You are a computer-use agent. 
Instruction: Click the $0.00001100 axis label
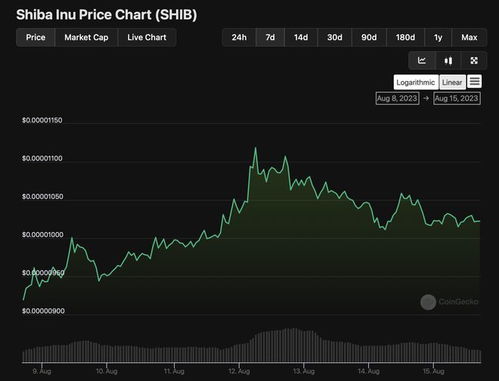coord(42,158)
